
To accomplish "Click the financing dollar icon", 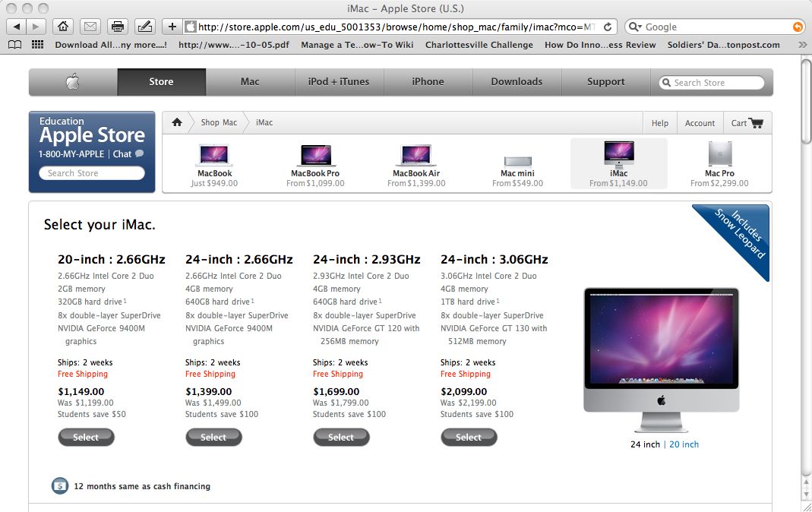I will point(60,486).
